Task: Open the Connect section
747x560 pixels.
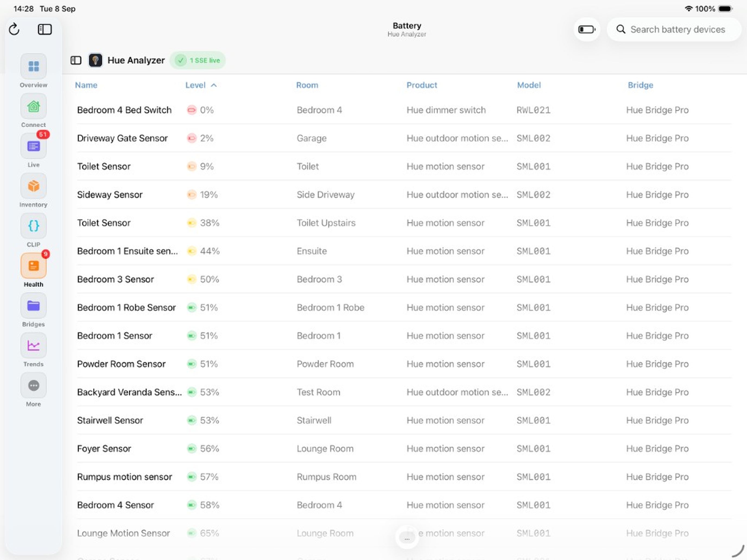Action: [33, 111]
